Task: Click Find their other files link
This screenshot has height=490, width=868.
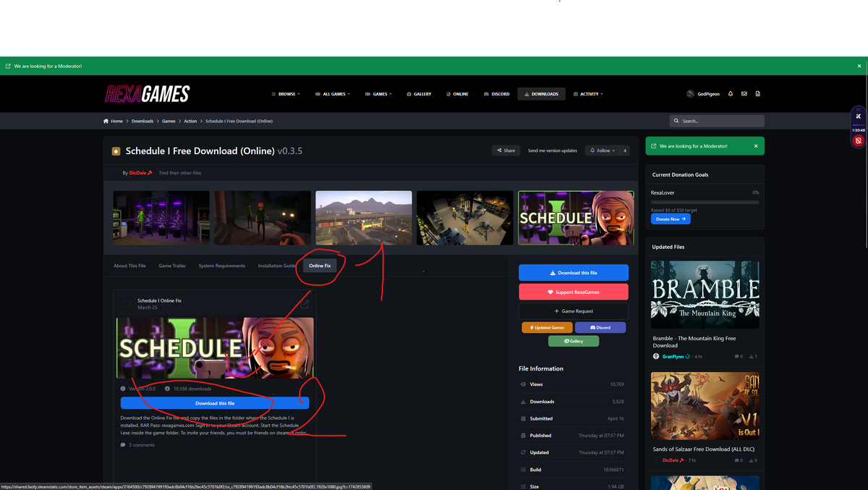Action: pos(180,173)
